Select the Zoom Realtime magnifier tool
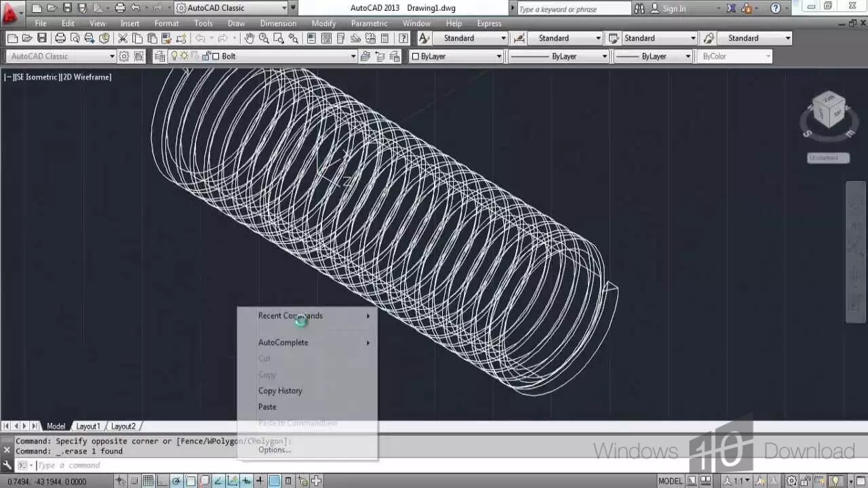 click(264, 38)
